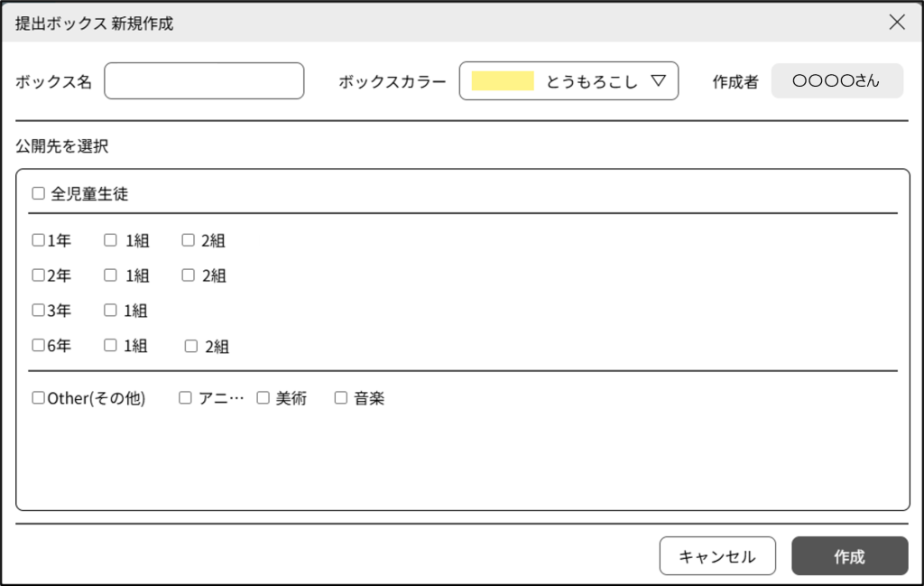Check the 美術 checkbox
Screen dimensions: 924x586
pos(263,398)
